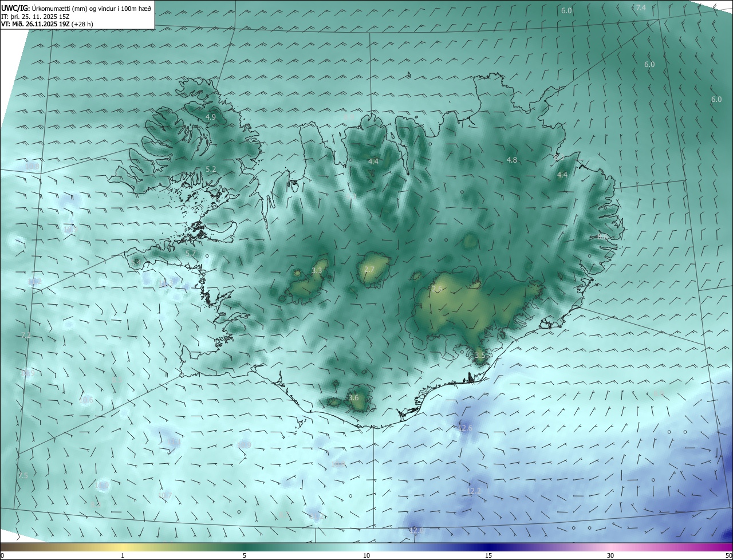The width and height of the screenshot is (733, 560).
Task: Click the 1 tick on the color scale
Action: tap(123, 555)
